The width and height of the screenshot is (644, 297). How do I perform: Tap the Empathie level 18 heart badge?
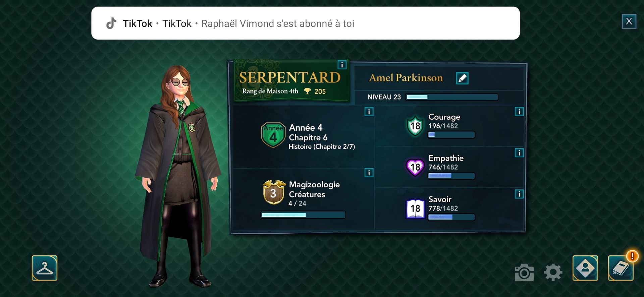pyautogui.click(x=415, y=167)
